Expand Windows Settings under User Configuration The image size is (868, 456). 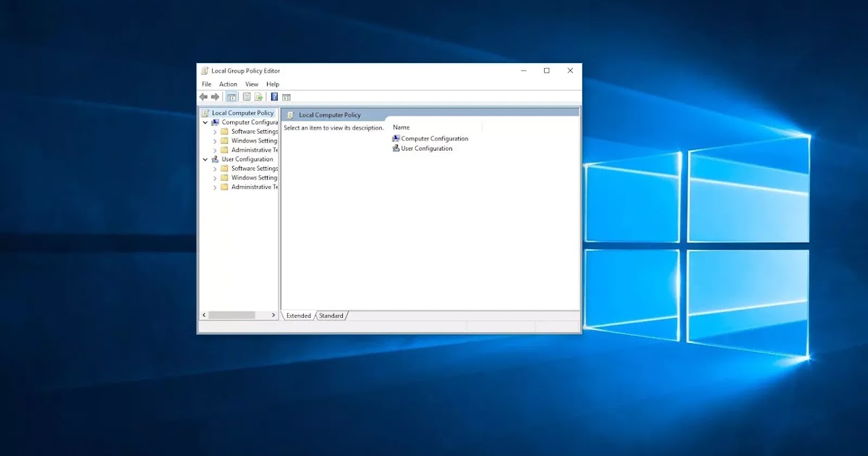coord(215,177)
